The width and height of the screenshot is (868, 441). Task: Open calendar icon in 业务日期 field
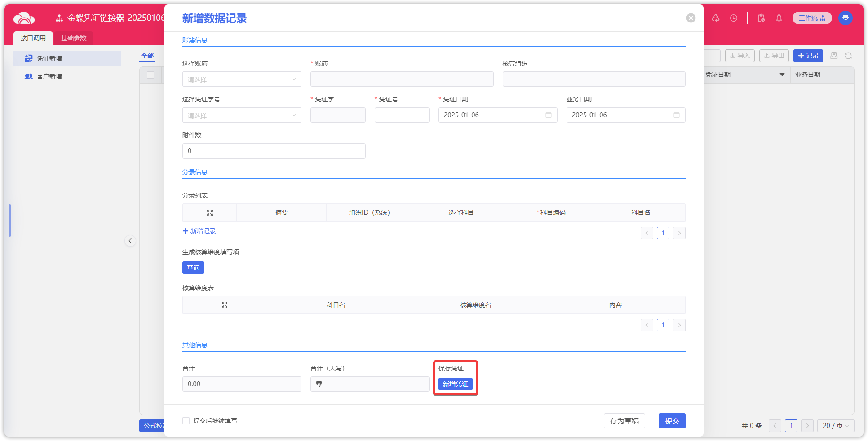676,115
